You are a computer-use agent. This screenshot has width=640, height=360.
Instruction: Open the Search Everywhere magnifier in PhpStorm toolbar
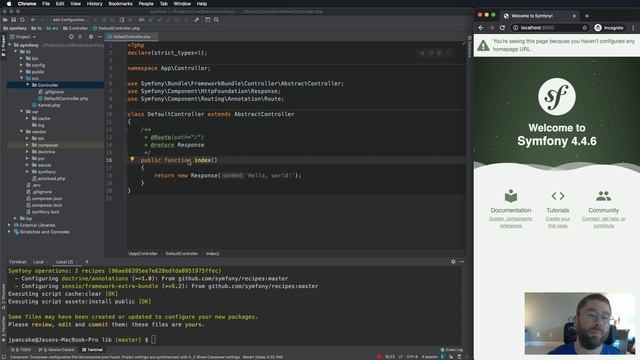coord(216,20)
